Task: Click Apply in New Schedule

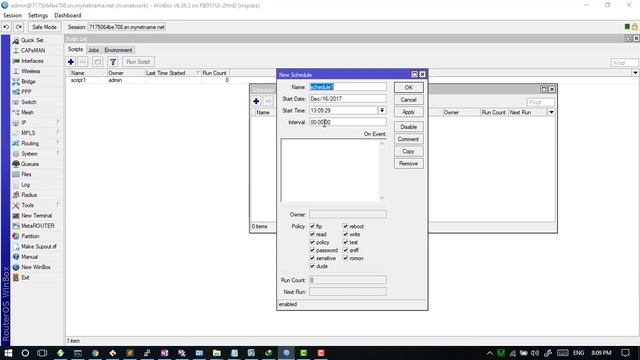Action: [409, 112]
